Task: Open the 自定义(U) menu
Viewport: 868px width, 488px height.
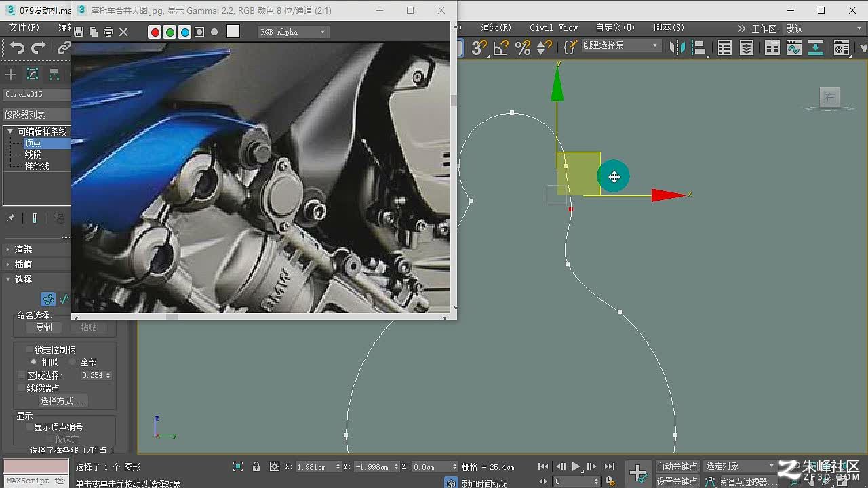Action: (x=615, y=28)
